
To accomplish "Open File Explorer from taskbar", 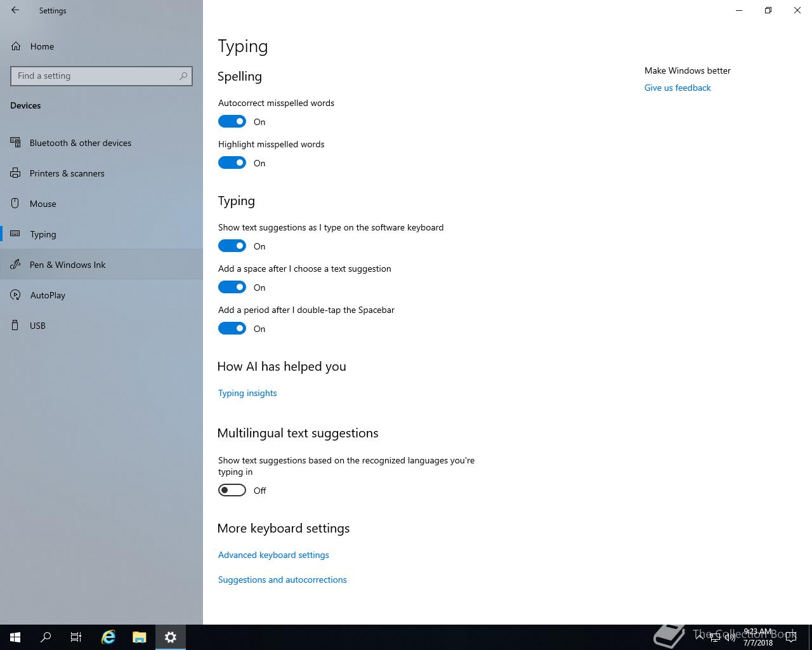I will [x=140, y=637].
